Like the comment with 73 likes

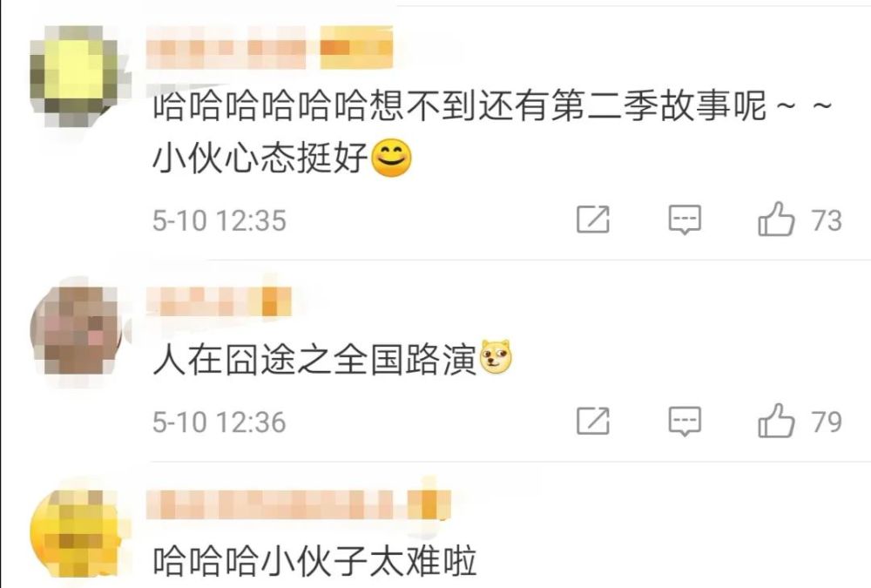tap(775, 219)
